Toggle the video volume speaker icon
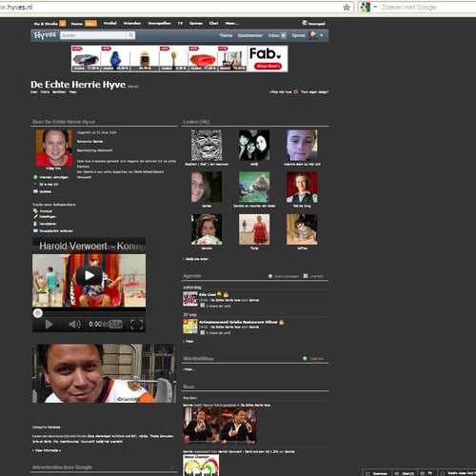This screenshot has width=476, height=476. 74,325
